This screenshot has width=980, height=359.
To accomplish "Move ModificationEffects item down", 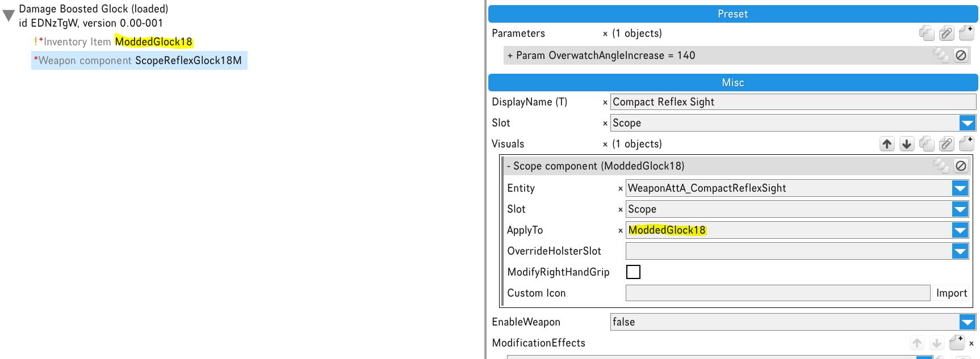I will click(x=937, y=343).
